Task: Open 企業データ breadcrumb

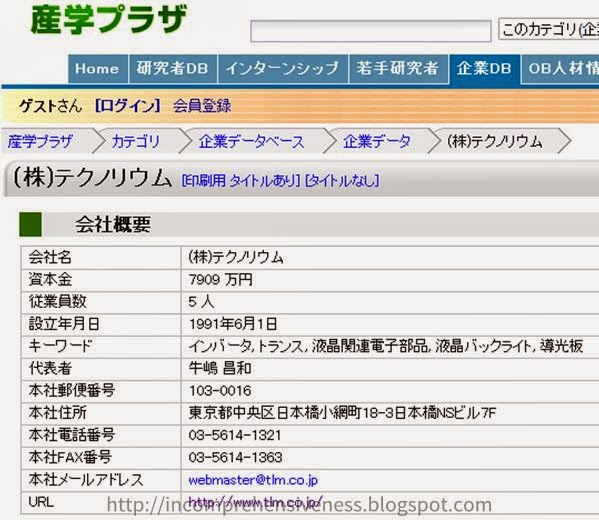Action: (x=376, y=142)
